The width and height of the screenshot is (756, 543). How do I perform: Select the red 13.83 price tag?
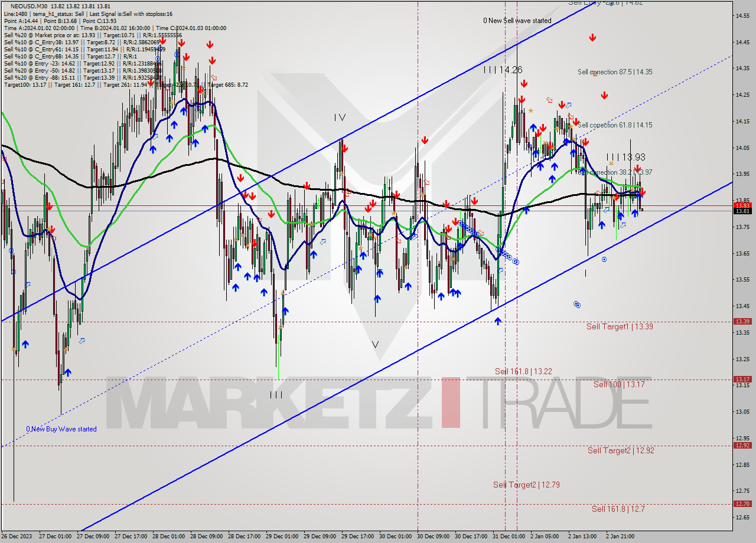coord(742,205)
